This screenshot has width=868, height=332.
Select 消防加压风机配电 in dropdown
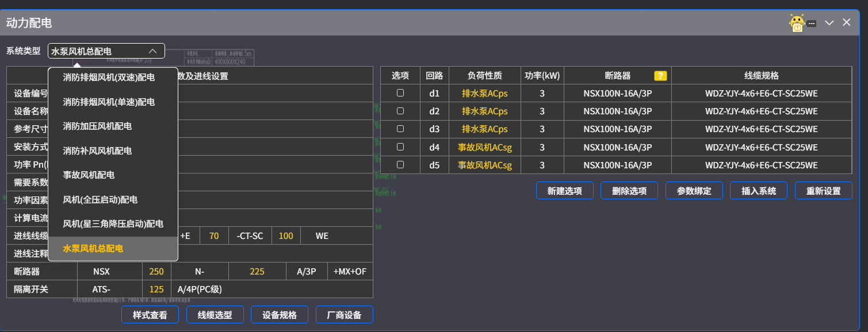point(97,126)
